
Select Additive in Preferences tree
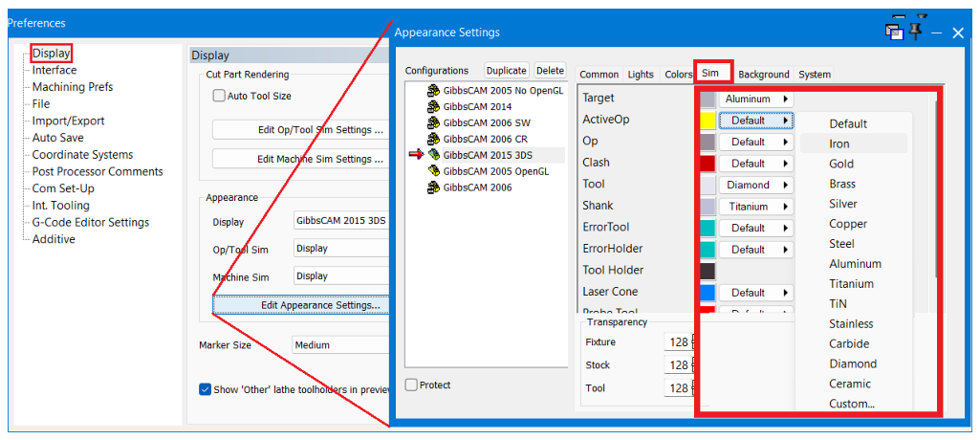[54, 239]
